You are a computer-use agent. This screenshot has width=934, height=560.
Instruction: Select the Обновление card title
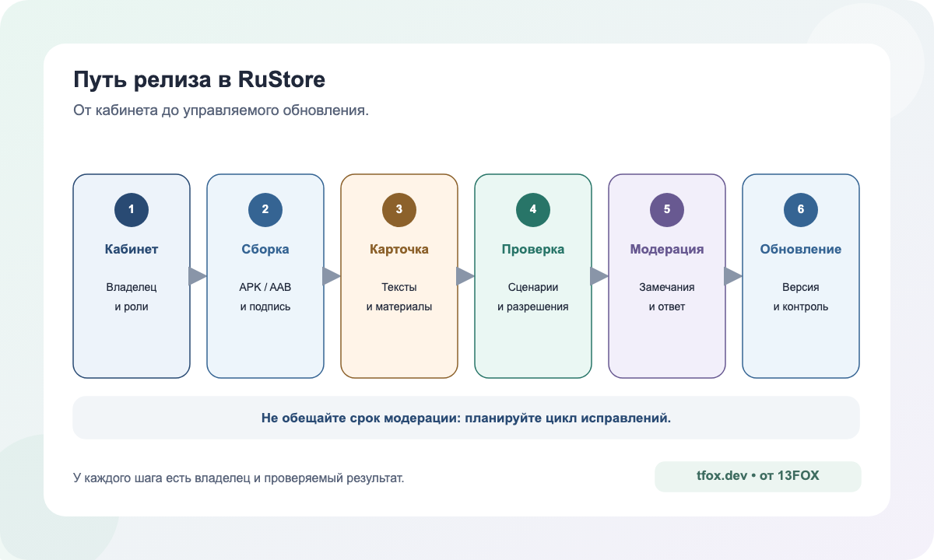pos(801,250)
